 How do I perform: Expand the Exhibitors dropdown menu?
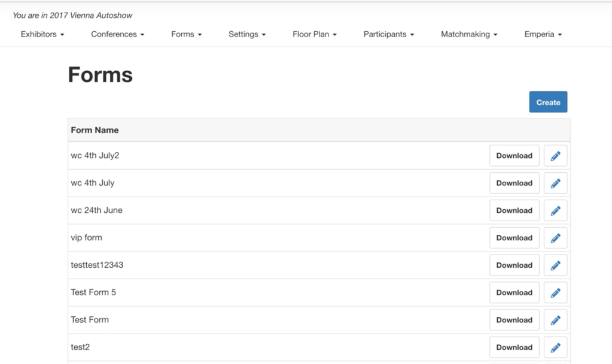point(42,35)
